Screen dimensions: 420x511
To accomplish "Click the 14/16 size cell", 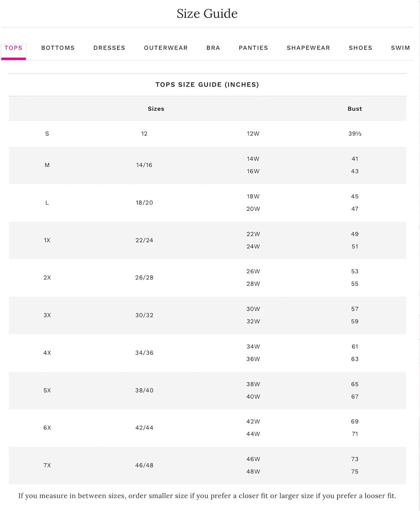I will point(144,165).
